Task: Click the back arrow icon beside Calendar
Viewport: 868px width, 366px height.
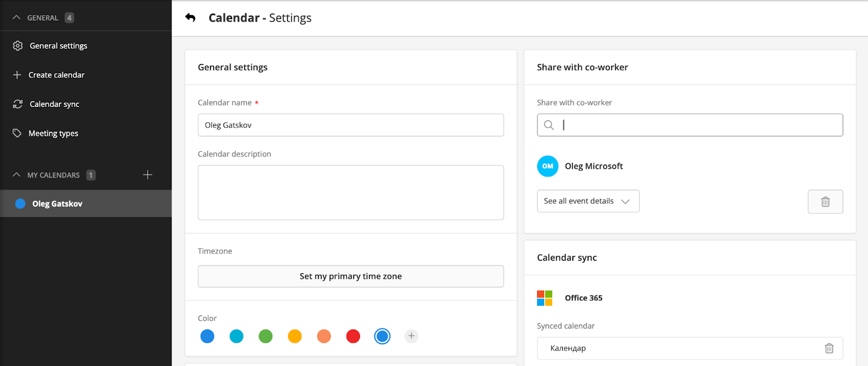Action: (x=190, y=18)
